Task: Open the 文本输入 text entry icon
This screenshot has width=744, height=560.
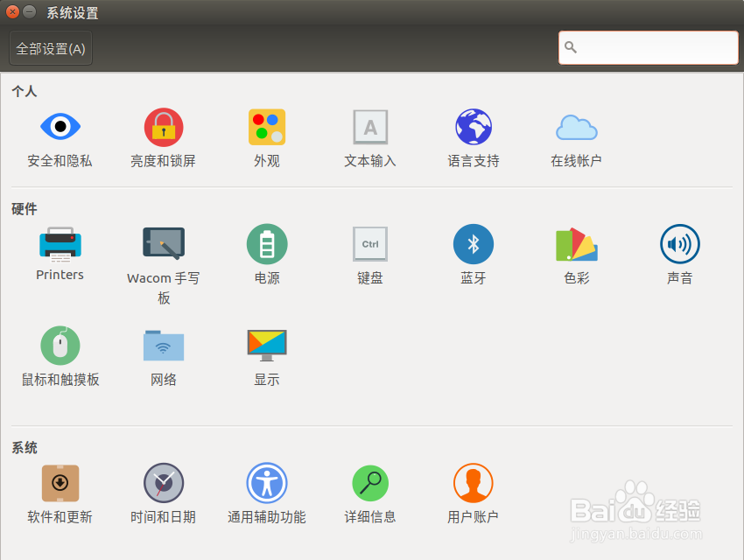Action: pyautogui.click(x=370, y=127)
